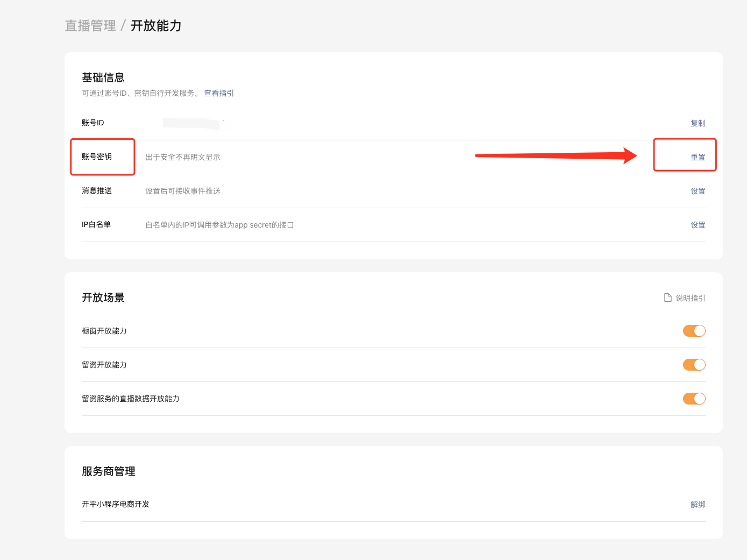Click the 设置后可接收事件推送 description

183,191
